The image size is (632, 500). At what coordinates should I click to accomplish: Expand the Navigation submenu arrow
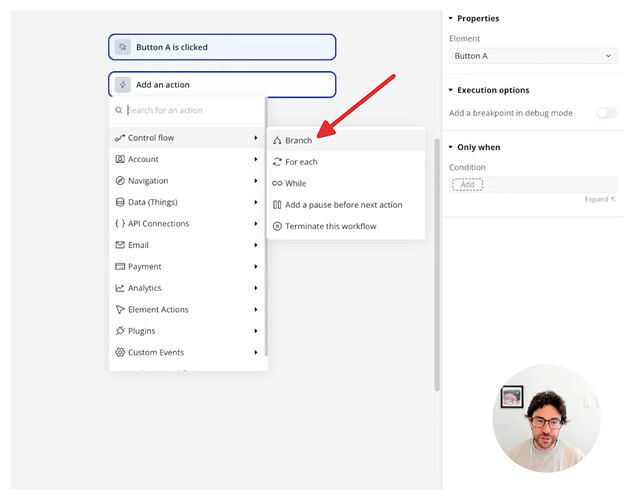(256, 180)
